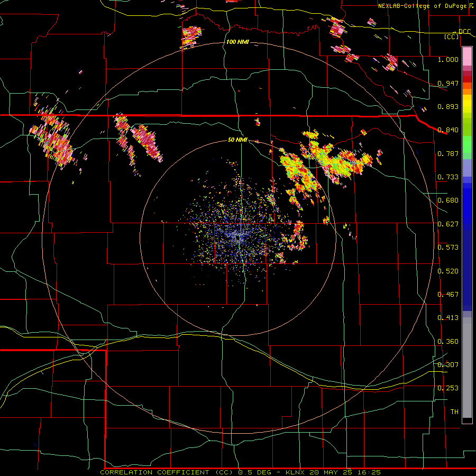This screenshot has height=476, width=476.
Task: Click the 0.680 value on color scale
Action: point(448,200)
